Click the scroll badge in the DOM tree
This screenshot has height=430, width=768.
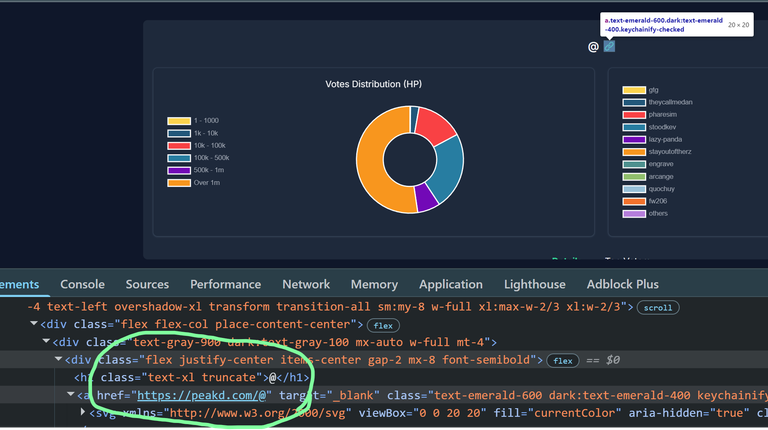click(658, 308)
